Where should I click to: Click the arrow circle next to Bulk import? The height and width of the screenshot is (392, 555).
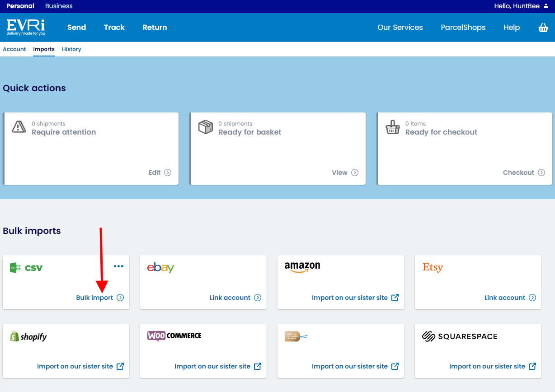click(120, 298)
